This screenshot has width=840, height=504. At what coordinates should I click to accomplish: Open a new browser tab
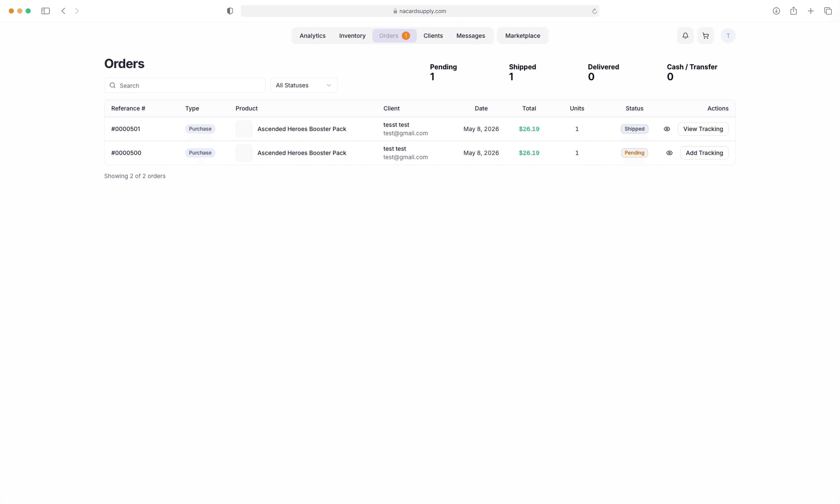pyautogui.click(x=810, y=11)
